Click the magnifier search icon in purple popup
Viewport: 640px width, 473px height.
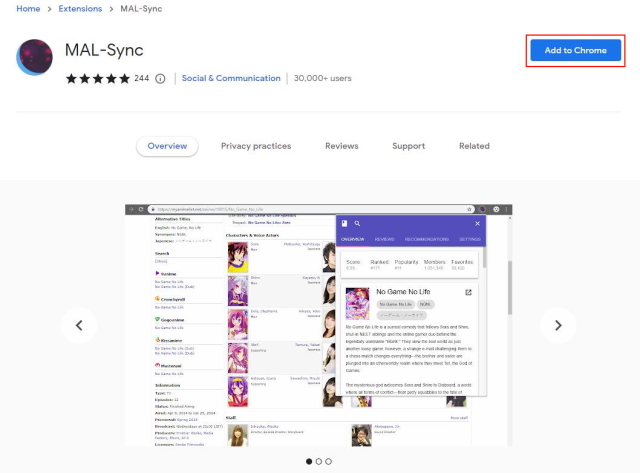point(357,223)
